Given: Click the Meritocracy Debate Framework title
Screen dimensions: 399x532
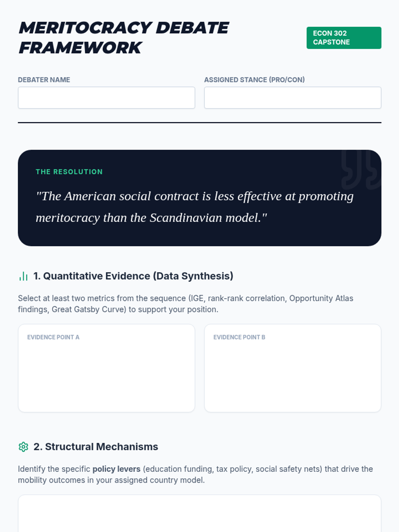Looking at the screenshot, I should coord(123,38).
